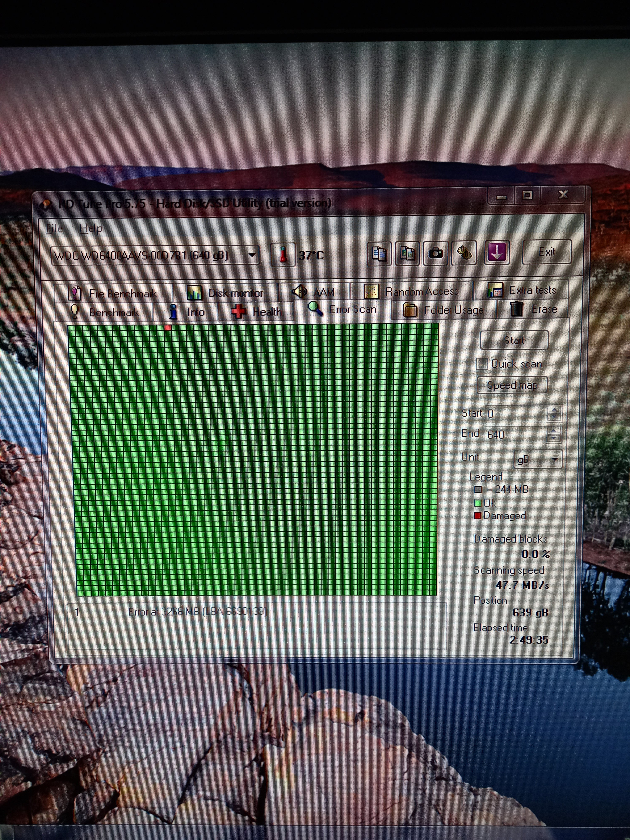Click the red damaged block in grid
This screenshot has height=840, width=630.
[168, 327]
